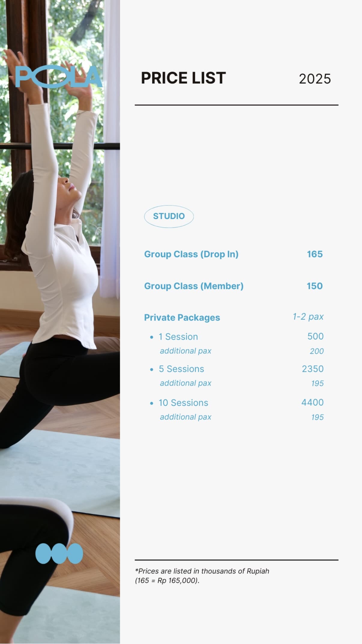Image resolution: width=362 pixels, height=644 pixels.
Task: Click the PRICE LIST heading
Action: click(x=183, y=78)
